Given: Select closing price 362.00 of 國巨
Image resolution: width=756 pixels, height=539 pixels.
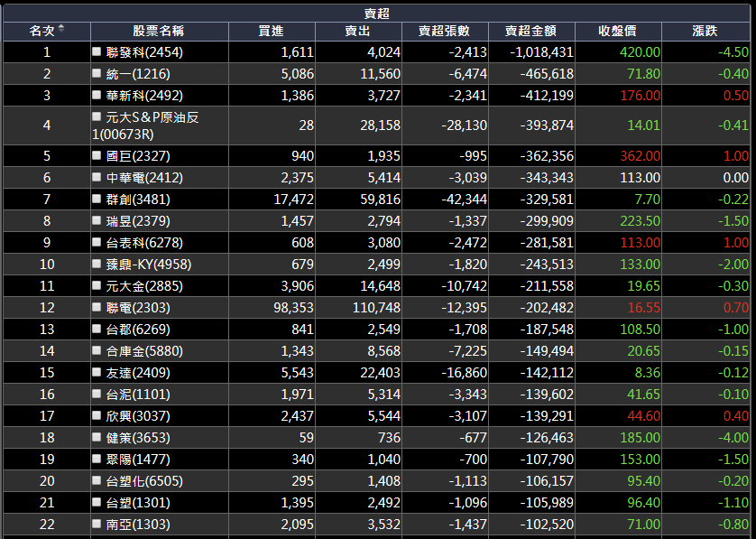Looking at the screenshot, I should pos(640,156).
